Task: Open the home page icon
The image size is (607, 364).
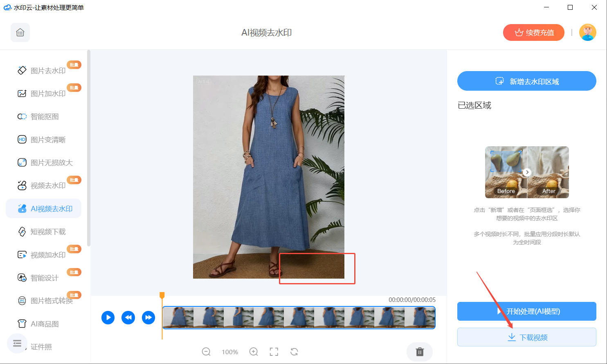Action: click(x=20, y=33)
